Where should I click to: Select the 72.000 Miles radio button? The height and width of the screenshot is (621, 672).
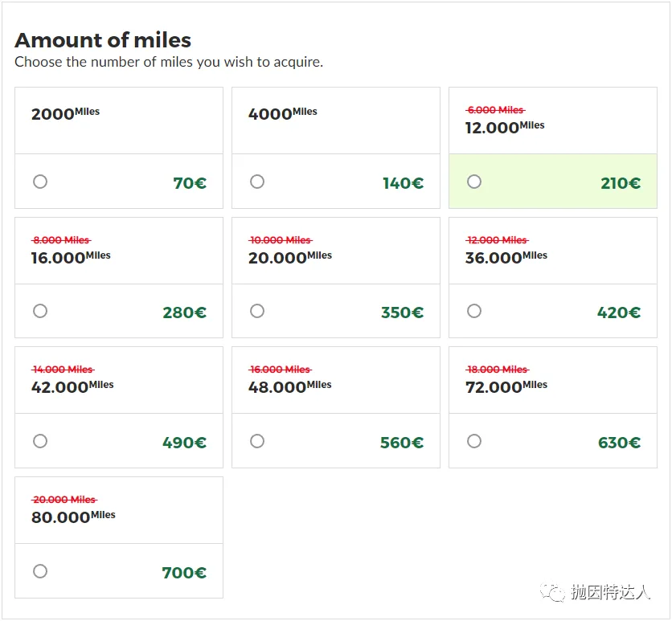(x=474, y=441)
